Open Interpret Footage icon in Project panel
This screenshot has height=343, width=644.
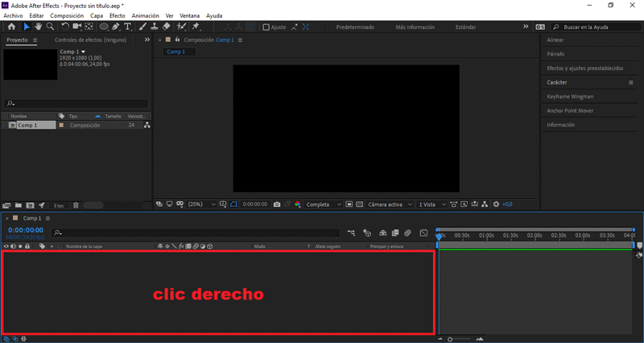point(6,205)
